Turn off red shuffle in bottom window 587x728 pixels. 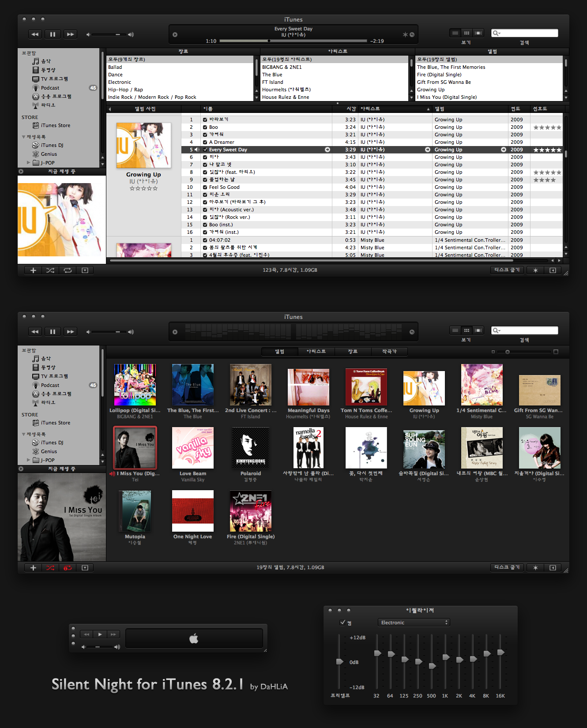point(50,568)
